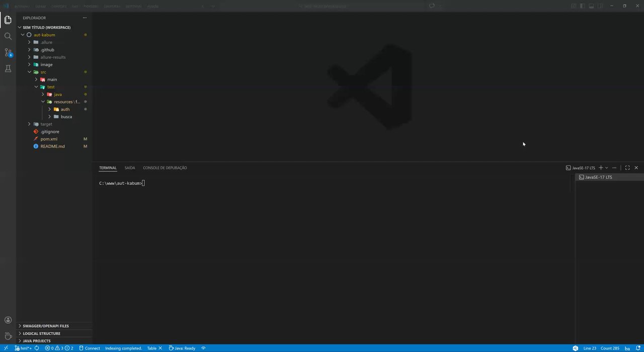Click the Table status bar item

(151, 348)
